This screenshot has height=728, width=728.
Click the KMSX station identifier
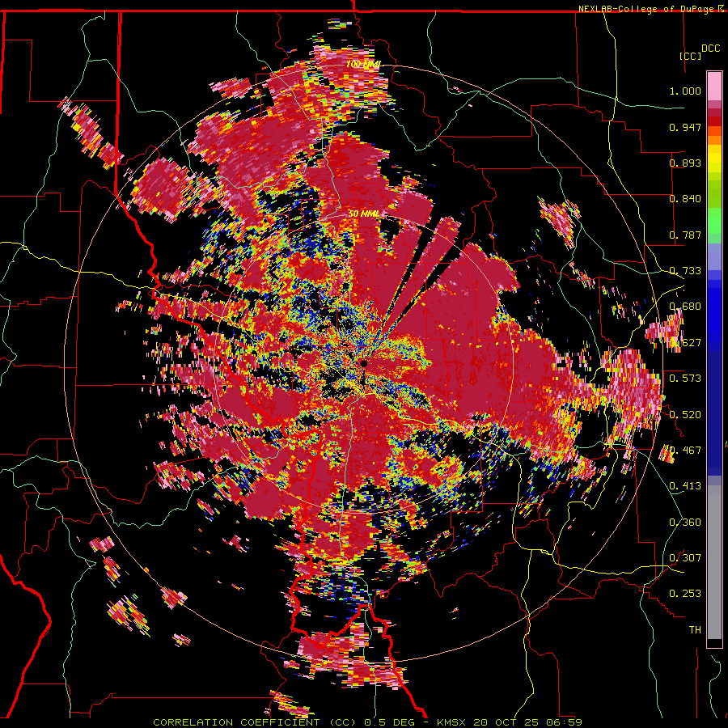pyautogui.click(x=451, y=722)
